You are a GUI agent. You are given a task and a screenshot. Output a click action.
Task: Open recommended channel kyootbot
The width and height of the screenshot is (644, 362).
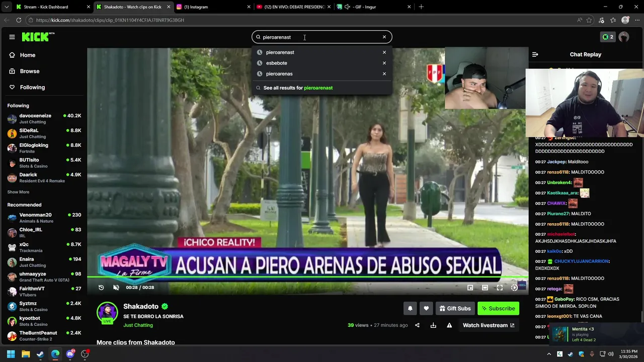pos(44,321)
